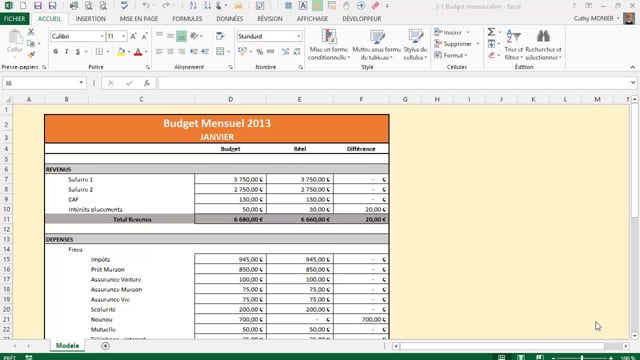640x360 pixels.
Task: Click the Supprimer cells button
Action: 457,44
